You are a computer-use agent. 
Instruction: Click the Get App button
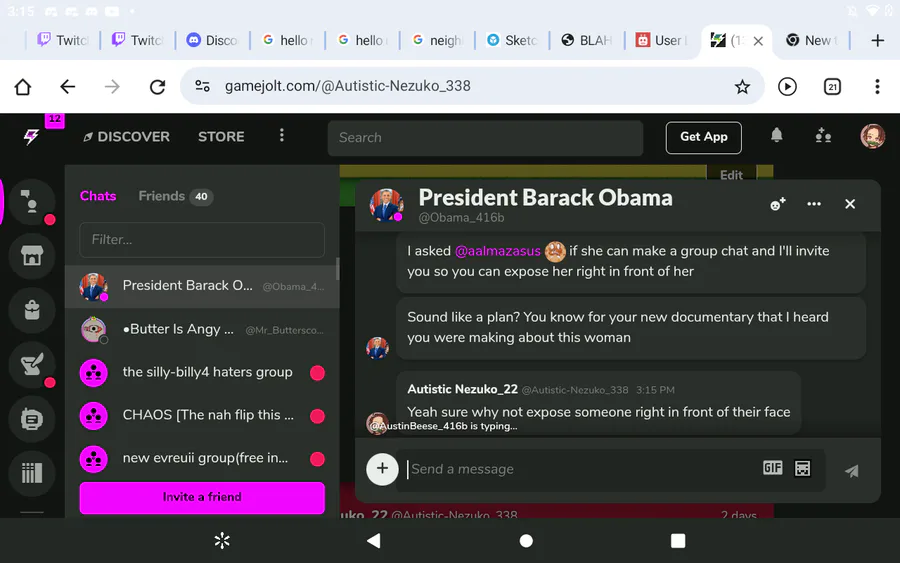click(x=704, y=137)
